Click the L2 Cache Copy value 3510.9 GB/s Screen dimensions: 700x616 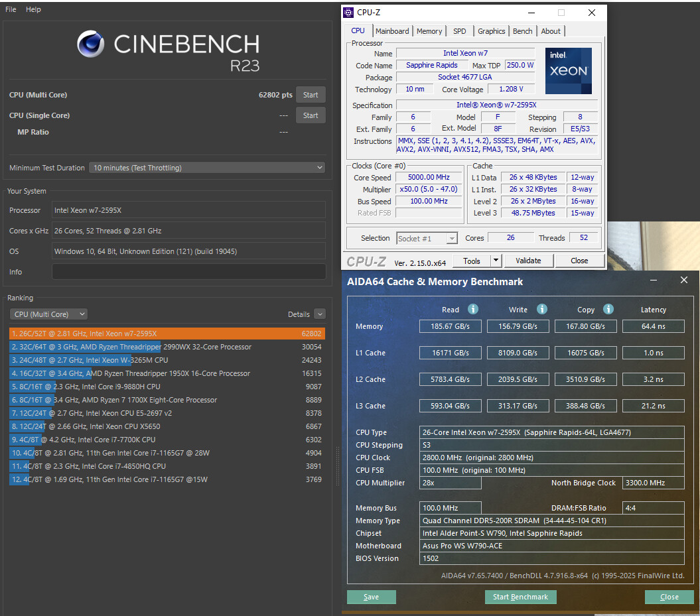point(585,379)
